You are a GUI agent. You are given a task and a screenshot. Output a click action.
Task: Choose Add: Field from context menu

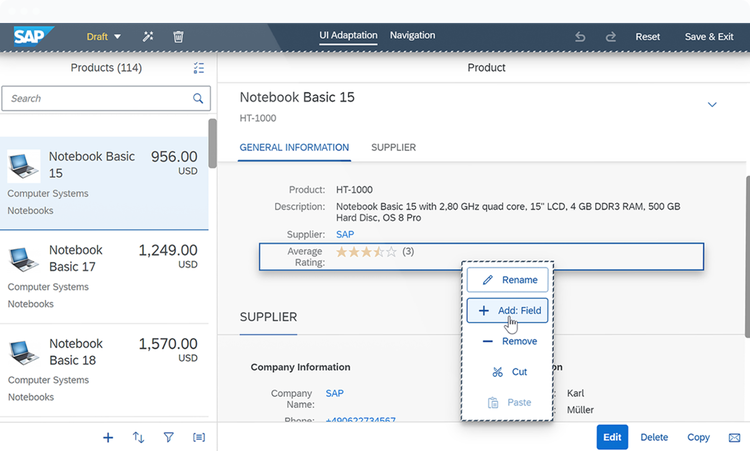tap(507, 310)
